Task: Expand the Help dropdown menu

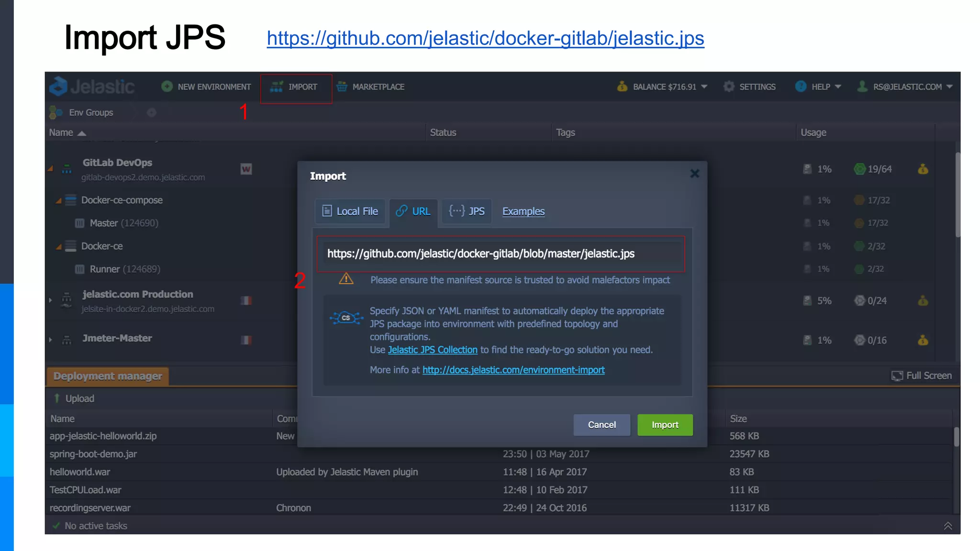Action: click(x=818, y=87)
